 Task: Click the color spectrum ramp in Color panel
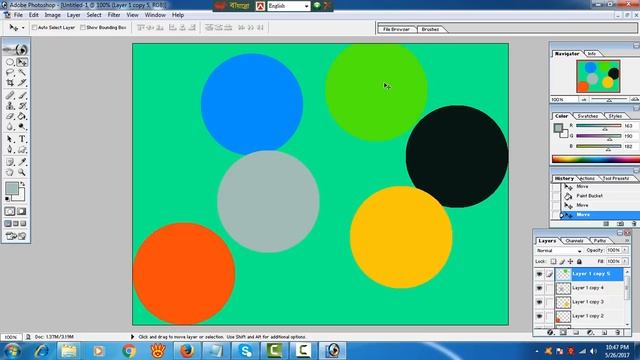(596, 159)
